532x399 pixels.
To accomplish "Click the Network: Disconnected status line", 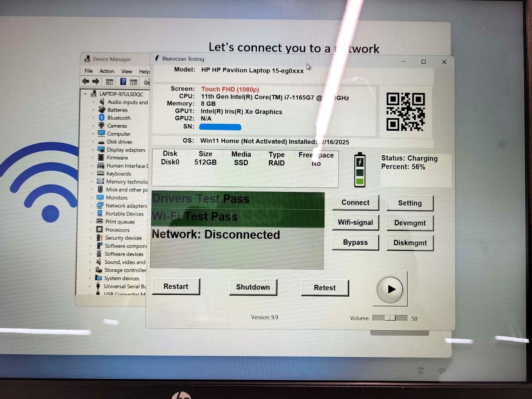I will 216,234.
